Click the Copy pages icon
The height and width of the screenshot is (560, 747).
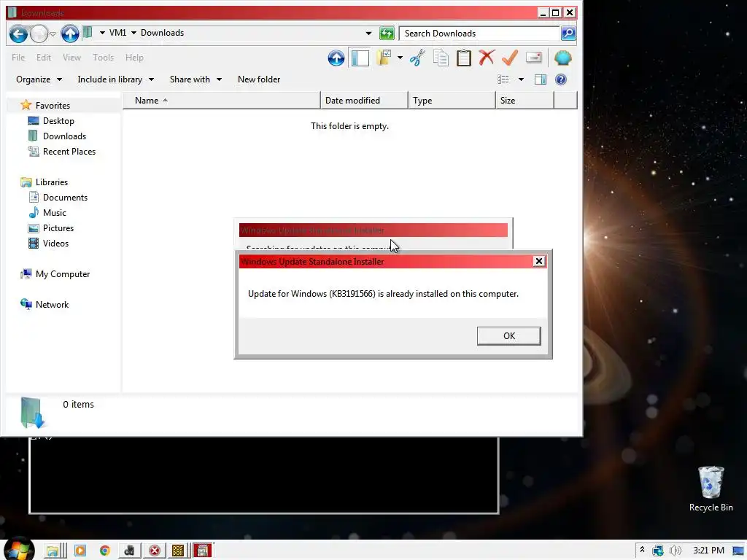441,58
